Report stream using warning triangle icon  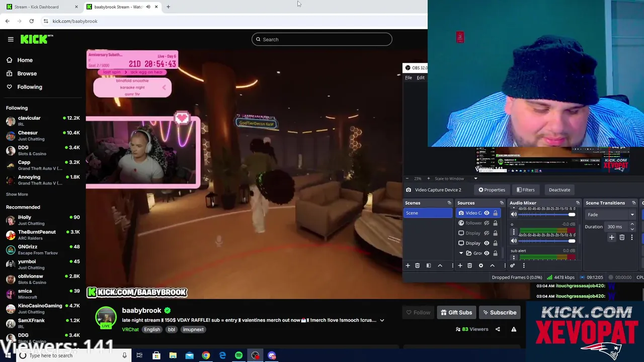pos(514,329)
